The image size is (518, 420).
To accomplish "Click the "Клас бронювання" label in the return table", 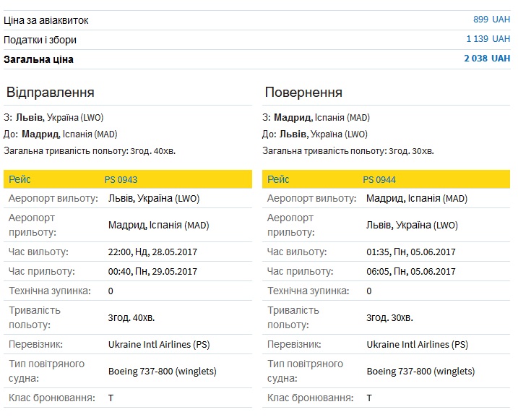I will [310, 398].
